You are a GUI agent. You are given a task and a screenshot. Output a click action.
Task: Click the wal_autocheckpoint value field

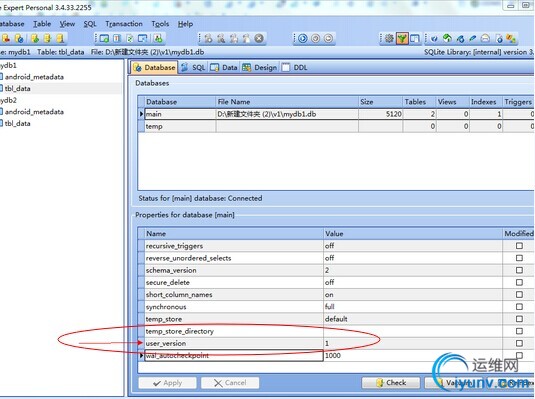click(x=412, y=356)
